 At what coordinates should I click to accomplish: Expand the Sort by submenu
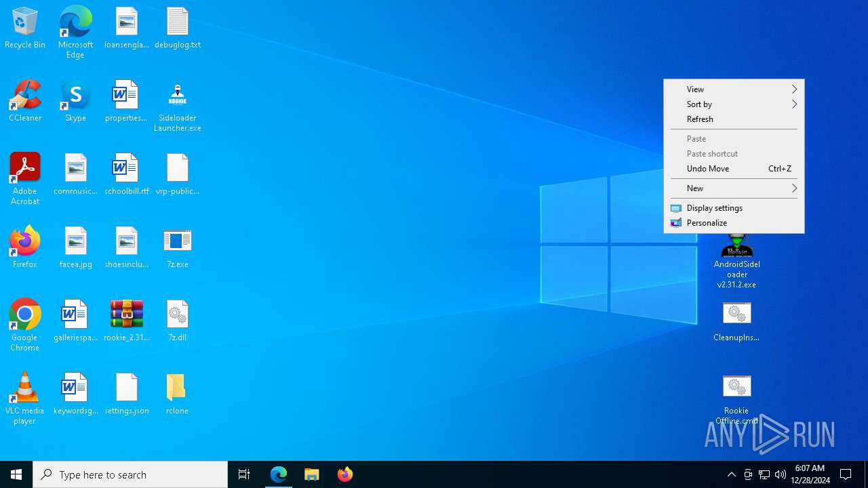(734, 104)
